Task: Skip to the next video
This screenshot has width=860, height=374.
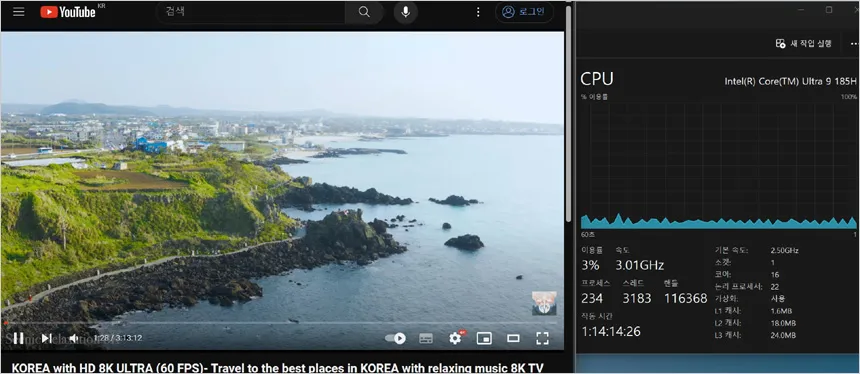Action: 47,338
